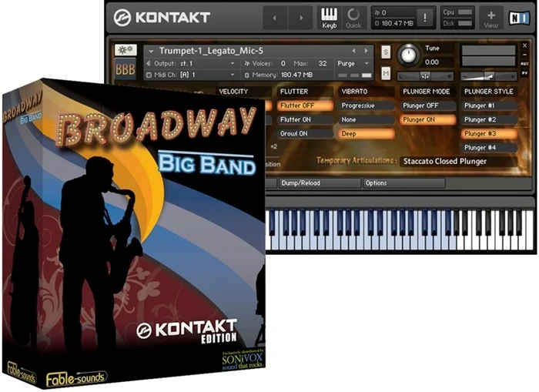539x392 pixels.
Task: Click the Output speaker icon
Action: 149,64
